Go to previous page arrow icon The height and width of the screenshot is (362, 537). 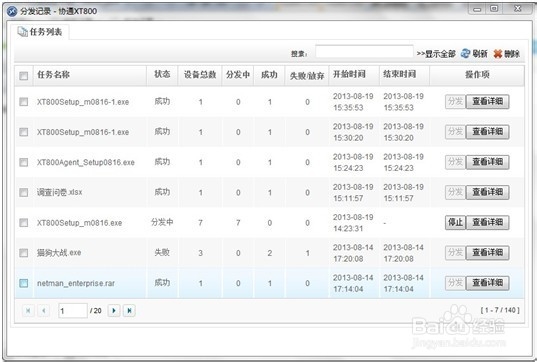point(43,311)
